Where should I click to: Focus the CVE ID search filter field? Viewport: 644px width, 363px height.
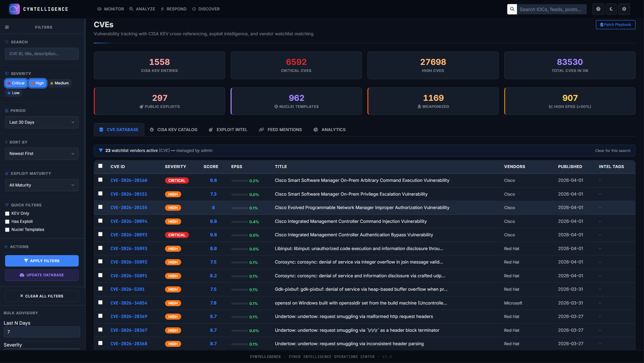click(x=42, y=54)
